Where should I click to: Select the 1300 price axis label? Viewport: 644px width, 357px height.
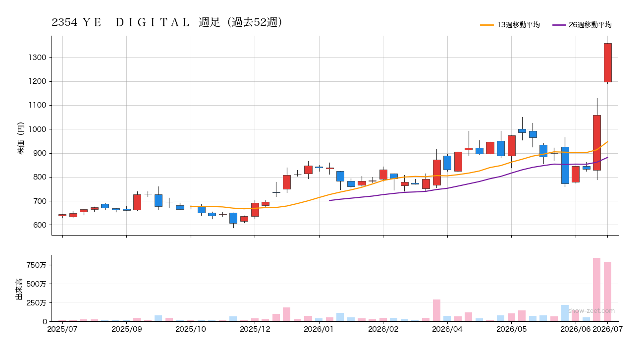(38, 58)
